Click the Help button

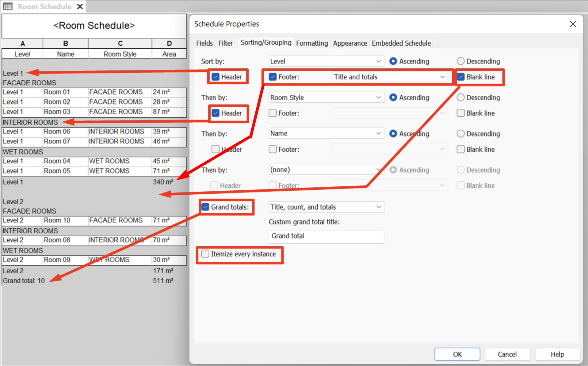(557, 354)
